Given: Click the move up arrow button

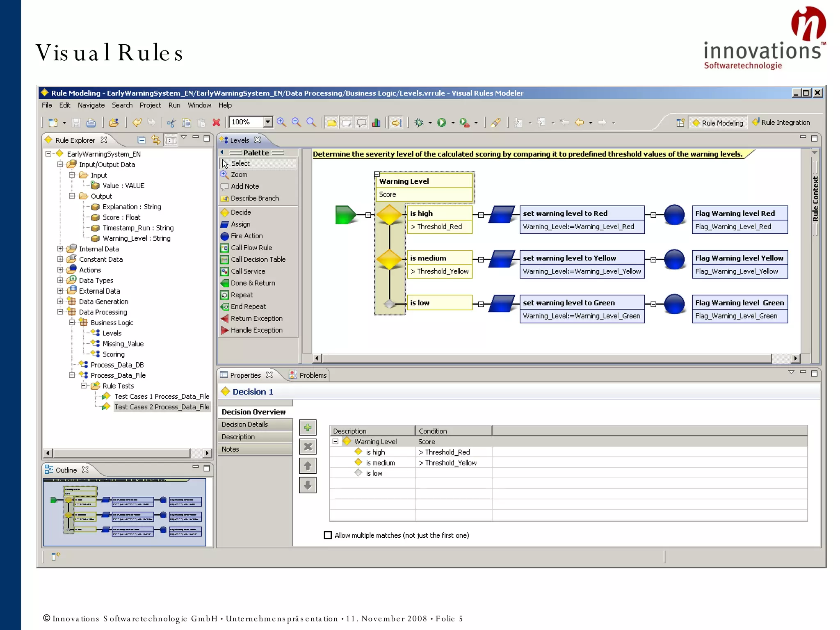Looking at the screenshot, I should (x=308, y=466).
